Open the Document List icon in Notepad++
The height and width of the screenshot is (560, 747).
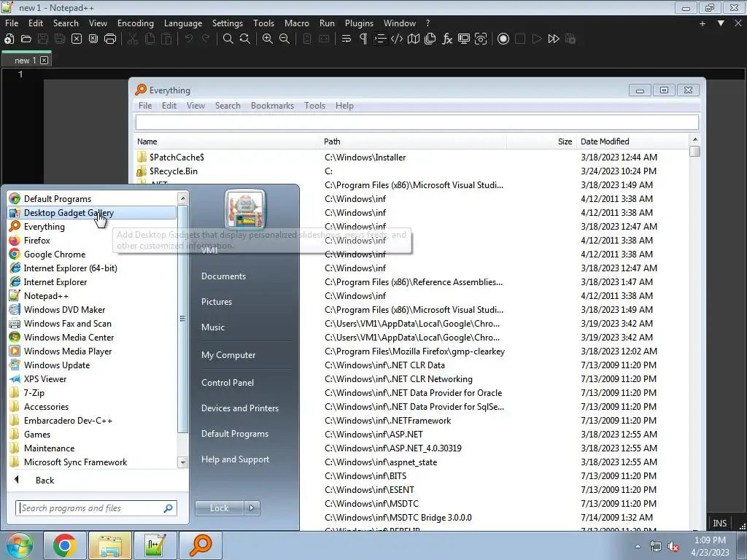coord(430,39)
